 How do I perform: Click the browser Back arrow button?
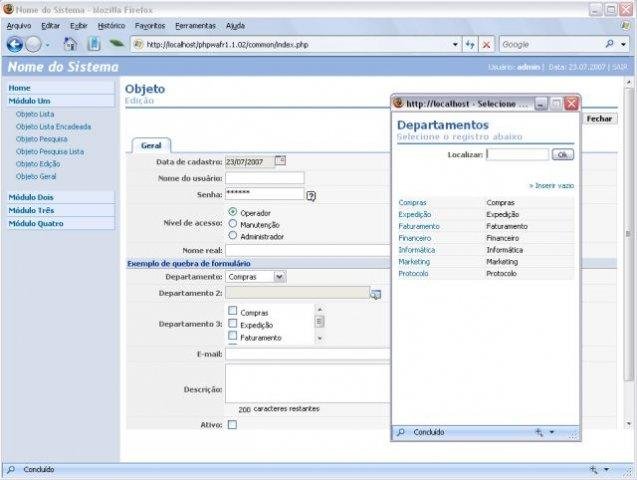[15, 44]
